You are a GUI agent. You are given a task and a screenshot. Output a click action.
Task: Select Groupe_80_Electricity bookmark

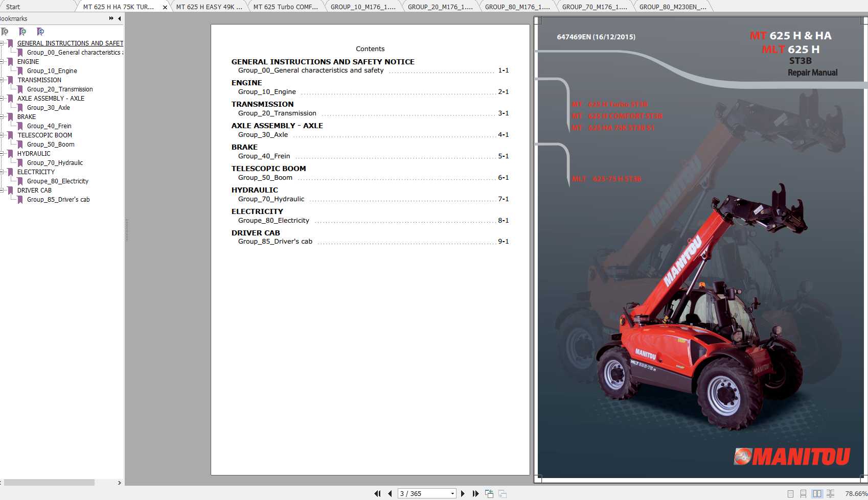(x=58, y=181)
